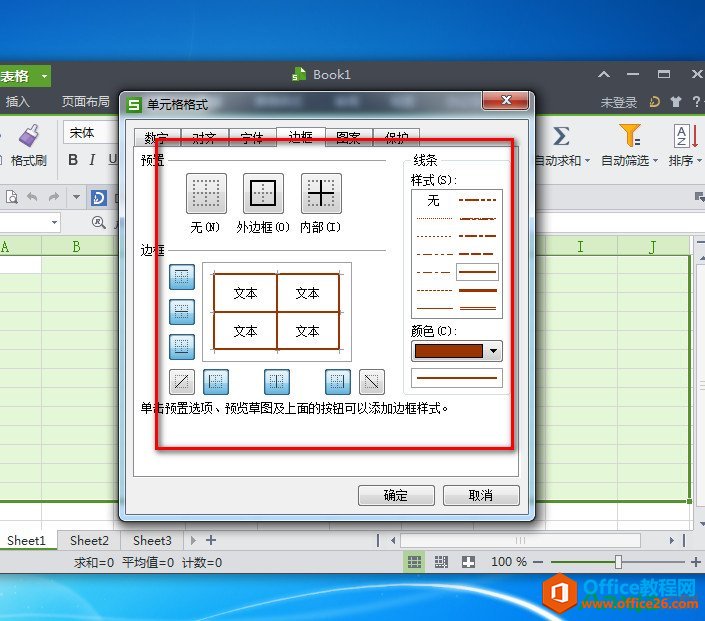Viewport: 705px width, 621px height.
Task: Apply the 外边框 outline border preset
Action: click(263, 193)
